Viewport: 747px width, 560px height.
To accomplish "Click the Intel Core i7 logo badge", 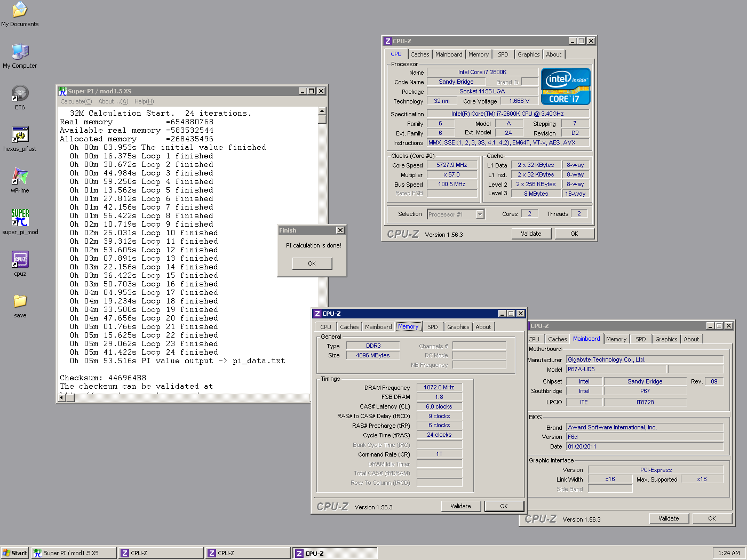I will pyautogui.click(x=566, y=86).
